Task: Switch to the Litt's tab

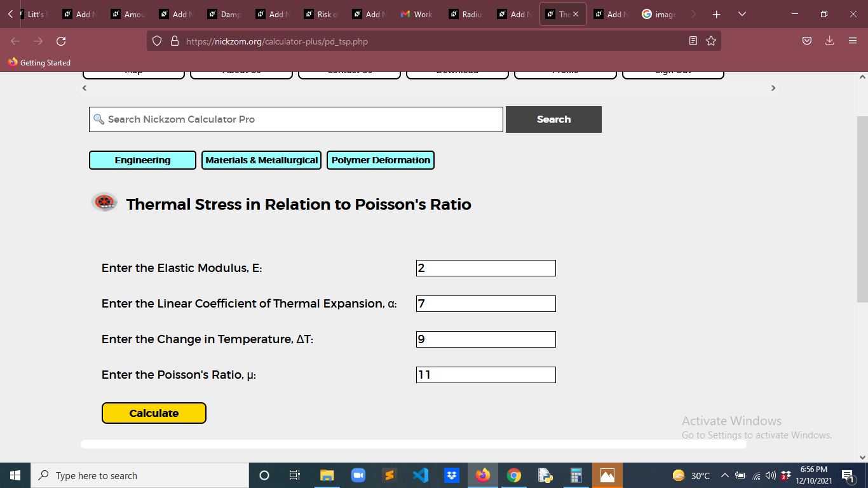Action: 33,14
